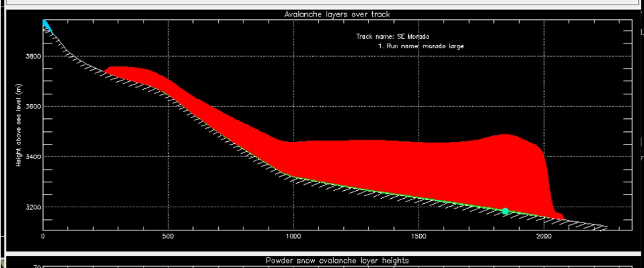The image size is (644, 268).
Task: Click the blue release marker at the track top
Action: pos(46,25)
